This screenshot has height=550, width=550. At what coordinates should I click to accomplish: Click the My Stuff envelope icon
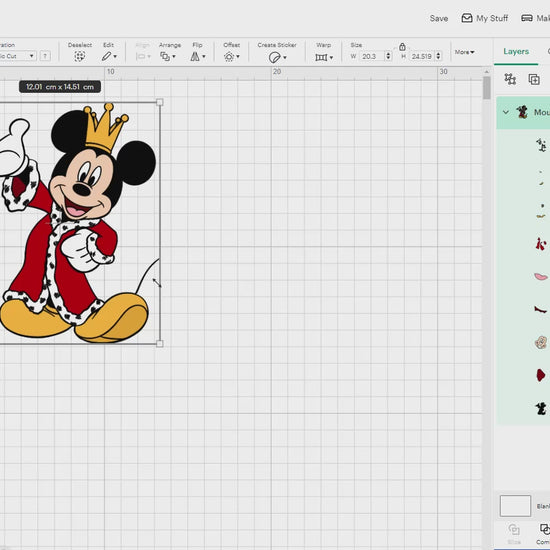[x=467, y=18]
